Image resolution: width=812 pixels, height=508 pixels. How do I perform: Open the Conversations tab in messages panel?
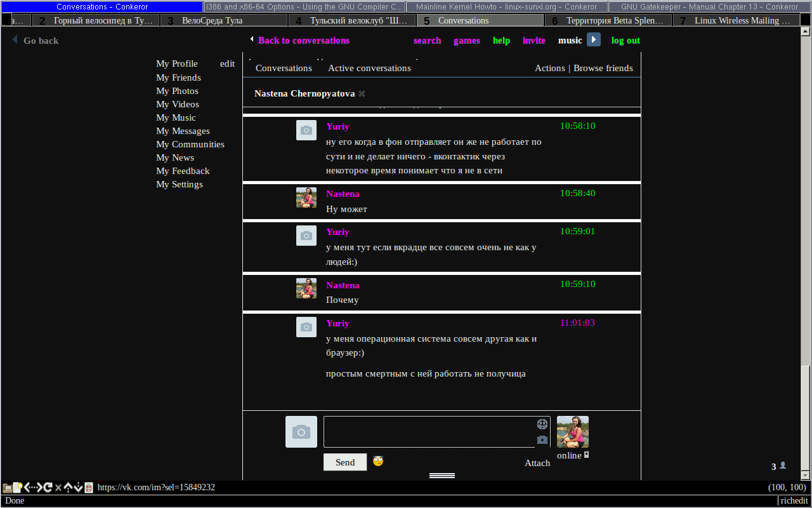coord(284,68)
